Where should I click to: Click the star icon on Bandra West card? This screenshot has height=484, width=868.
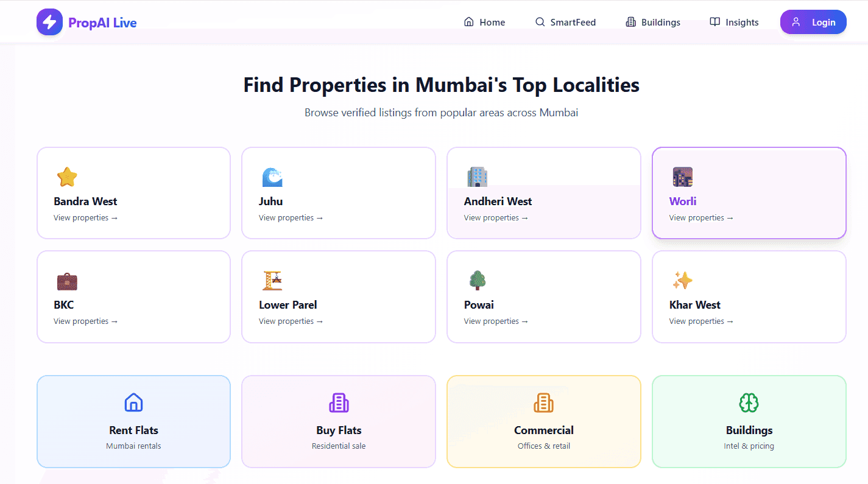67,177
